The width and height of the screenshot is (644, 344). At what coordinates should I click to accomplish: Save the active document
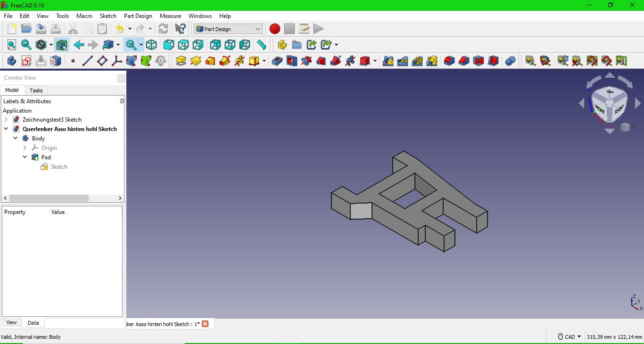(x=41, y=29)
